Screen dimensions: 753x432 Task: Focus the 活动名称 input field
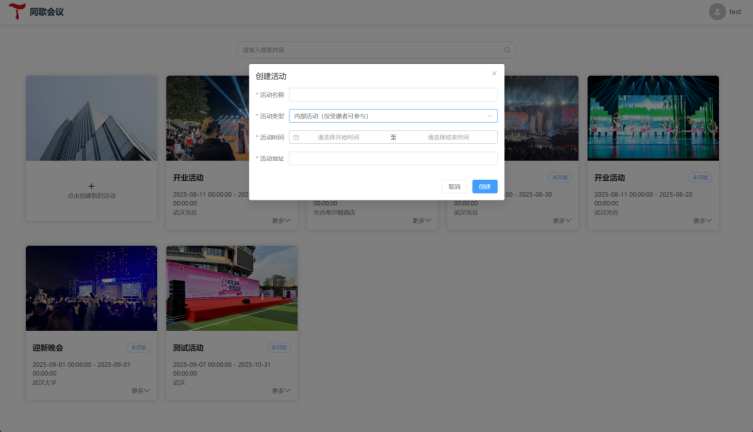pyautogui.click(x=393, y=95)
